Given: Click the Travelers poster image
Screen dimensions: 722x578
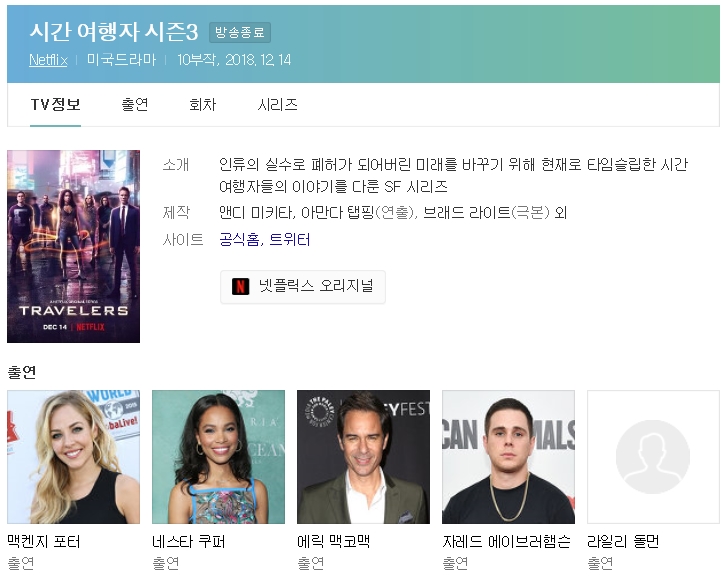Looking at the screenshot, I should (x=73, y=246).
